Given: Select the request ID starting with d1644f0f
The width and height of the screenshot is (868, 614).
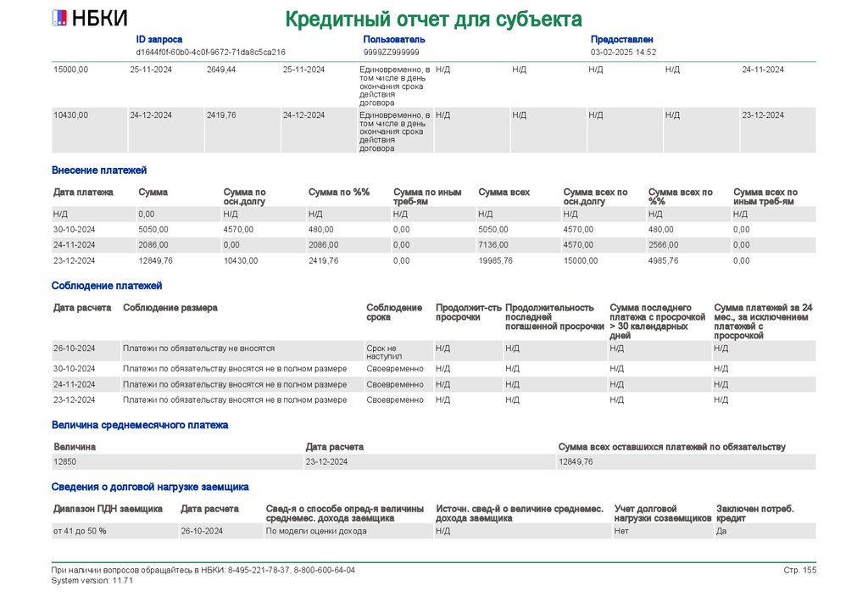Looking at the screenshot, I should [x=210, y=52].
